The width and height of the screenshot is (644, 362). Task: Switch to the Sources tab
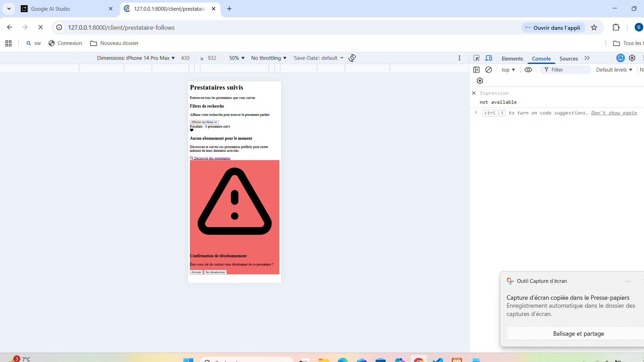[569, 58]
